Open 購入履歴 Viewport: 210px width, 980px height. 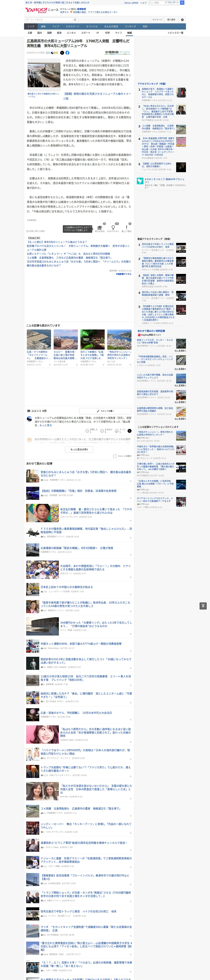[171, 20]
